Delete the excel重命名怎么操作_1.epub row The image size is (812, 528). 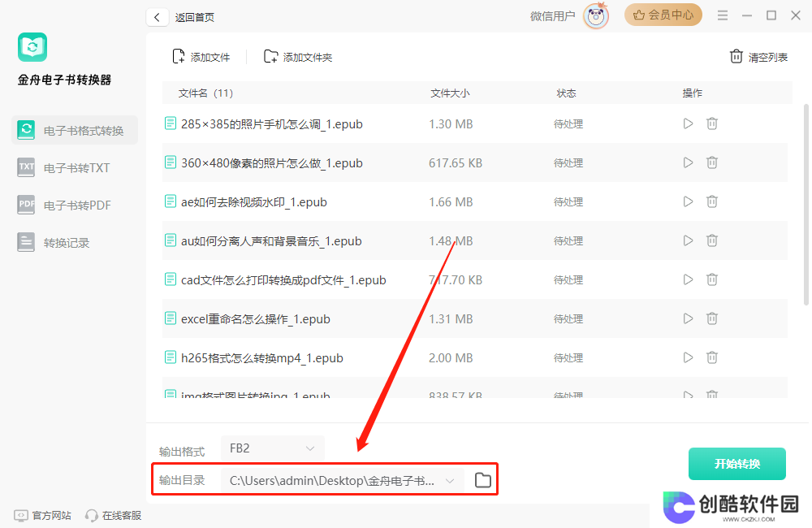pyautogui.click(x=712, y=318)
